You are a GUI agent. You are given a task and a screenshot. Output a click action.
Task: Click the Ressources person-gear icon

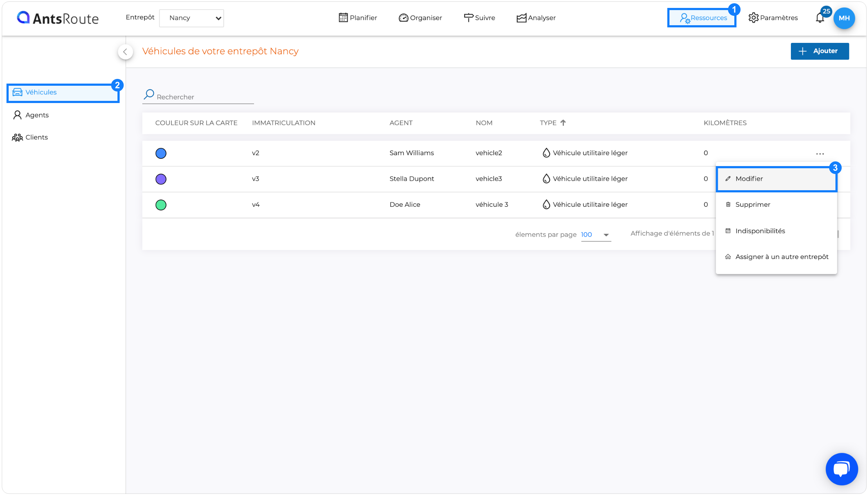coord(685,18)
